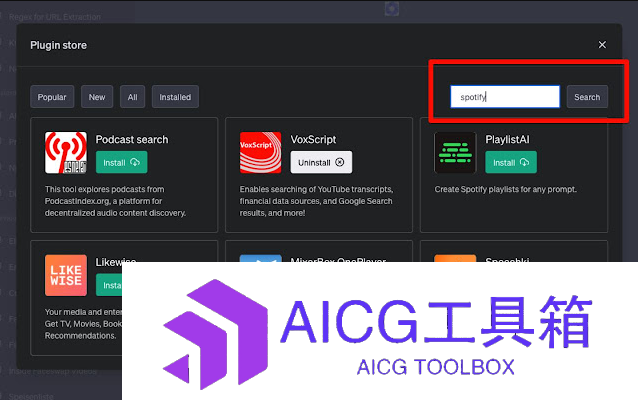
Task: Click the VoxScript plugin logo
Action: [260, 153]
